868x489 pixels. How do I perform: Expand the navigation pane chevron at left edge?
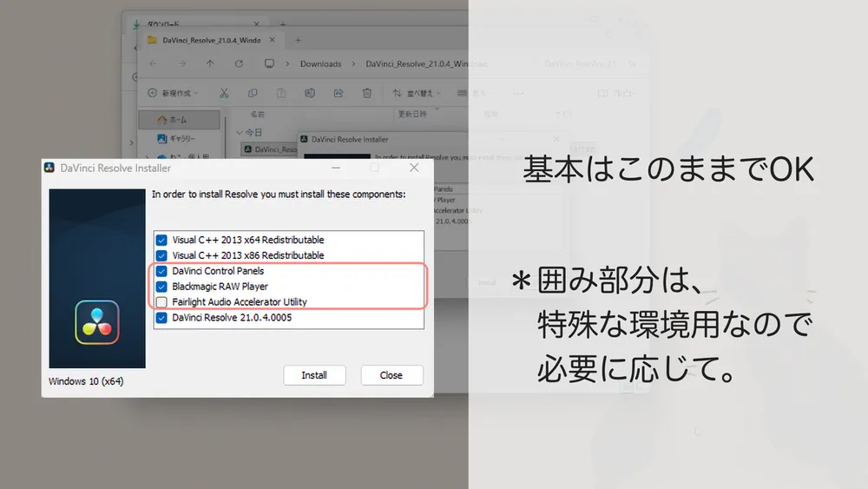click(x=131, y=143)
